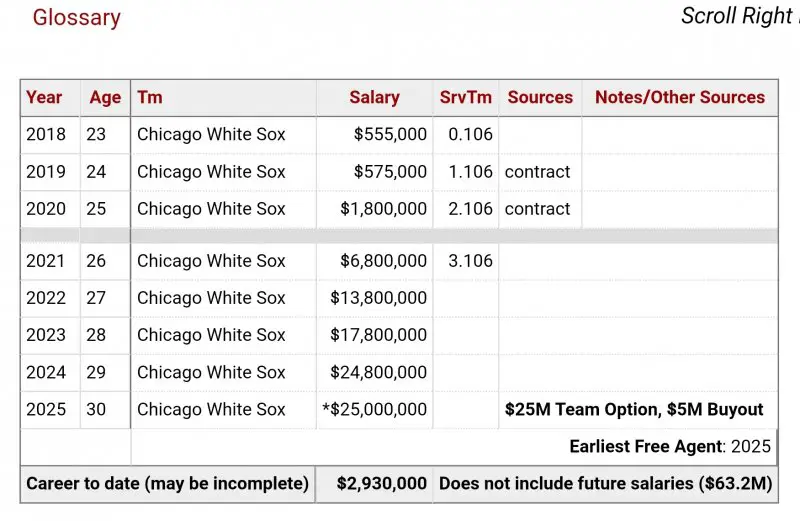
Task: Click the career total $2,930,000 cell
Action: (x=383, y=484)
